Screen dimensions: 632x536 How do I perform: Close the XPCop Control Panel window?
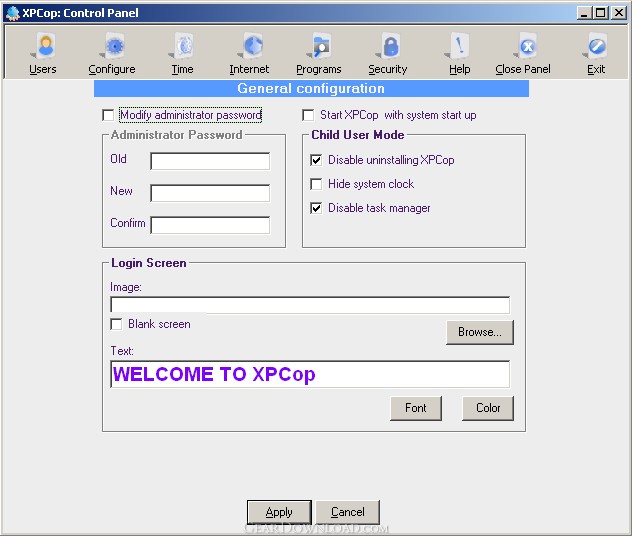point(618,13)
